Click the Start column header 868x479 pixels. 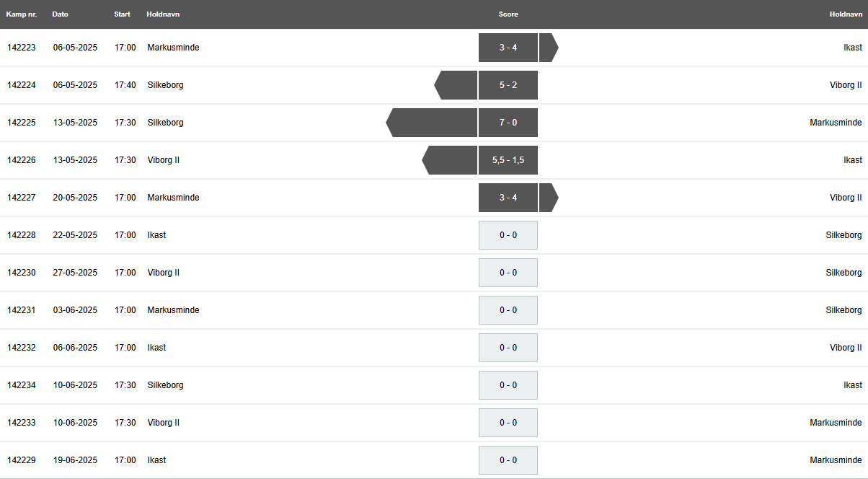[123, 14]
